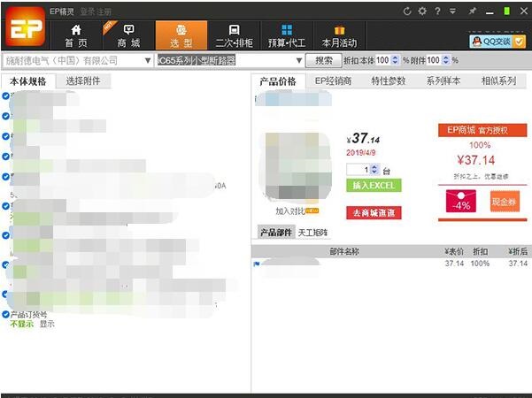Switch to 天工矩阵 sub-tab
Image resolution: width=532 pixels, height=398 pixels.
312,233
